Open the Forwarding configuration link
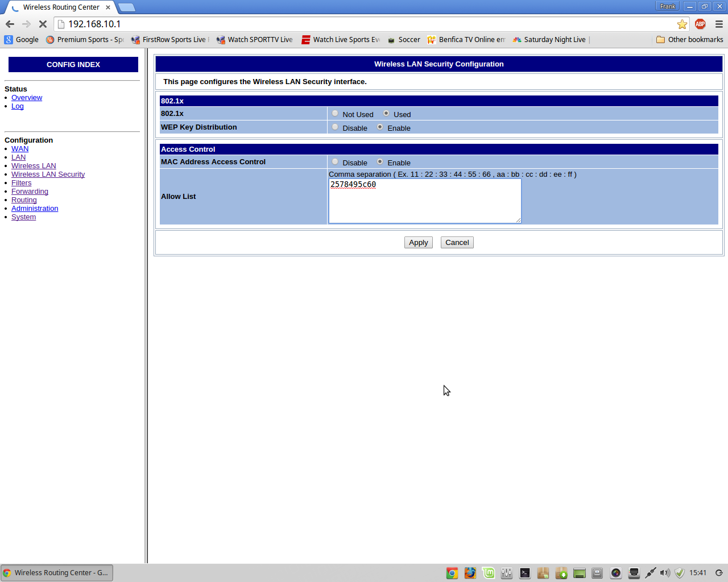 (30, 192)
